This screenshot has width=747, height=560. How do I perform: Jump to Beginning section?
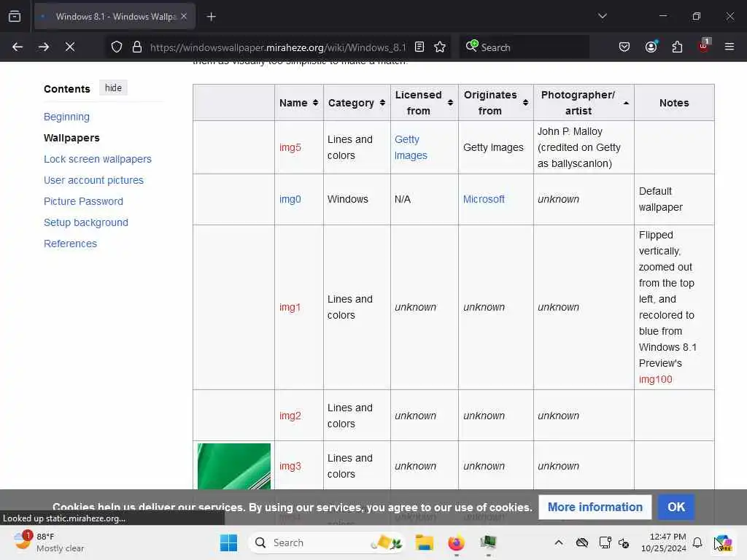point(66,117)
